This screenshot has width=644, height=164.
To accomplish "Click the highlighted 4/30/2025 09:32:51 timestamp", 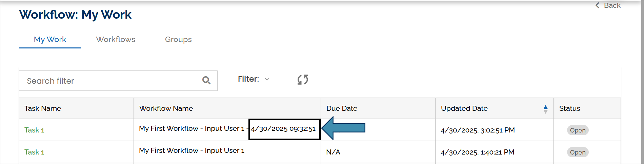I will pyautogui.click(x=283, y=129).
